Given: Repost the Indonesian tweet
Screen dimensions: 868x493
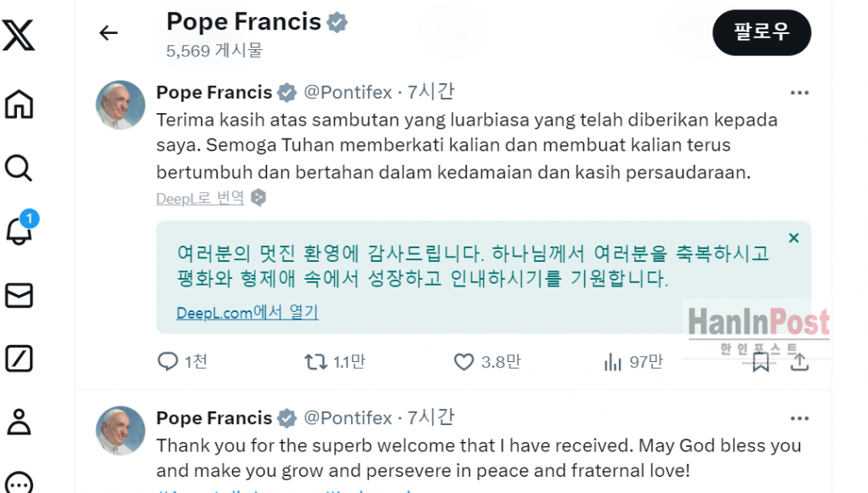Looking at the screenshot, I should pos(315,362).
